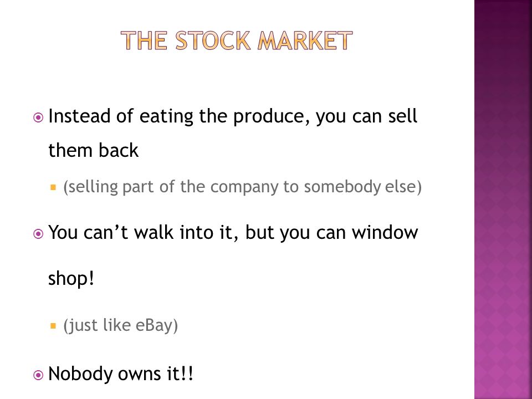The width and height of the screenshot is (532, 399).
Task: Click the slide title The Stock Market
Action: point(237,40)
